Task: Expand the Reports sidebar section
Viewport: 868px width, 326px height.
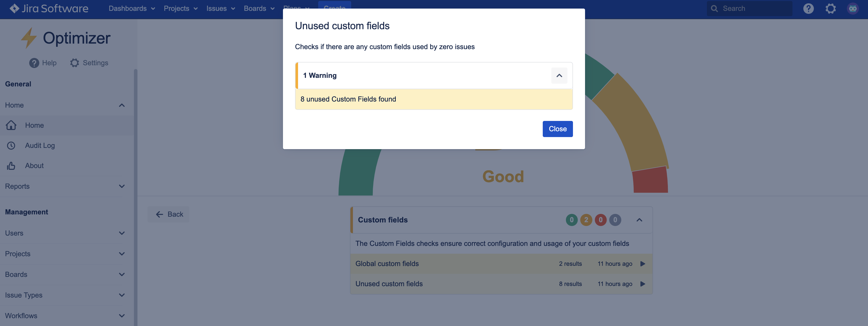Action: (122, 186)
